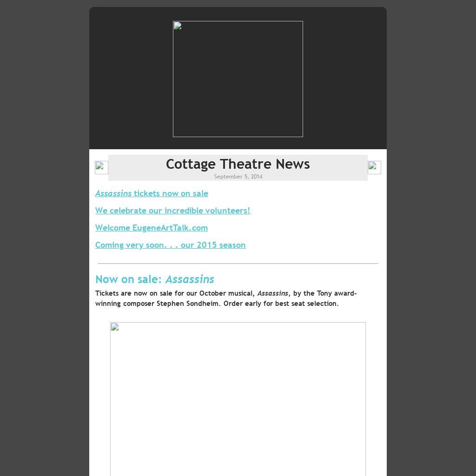Click the 'Now on sale:' heading text
Screen dimensions: 476x476
[x=128, y=279]
